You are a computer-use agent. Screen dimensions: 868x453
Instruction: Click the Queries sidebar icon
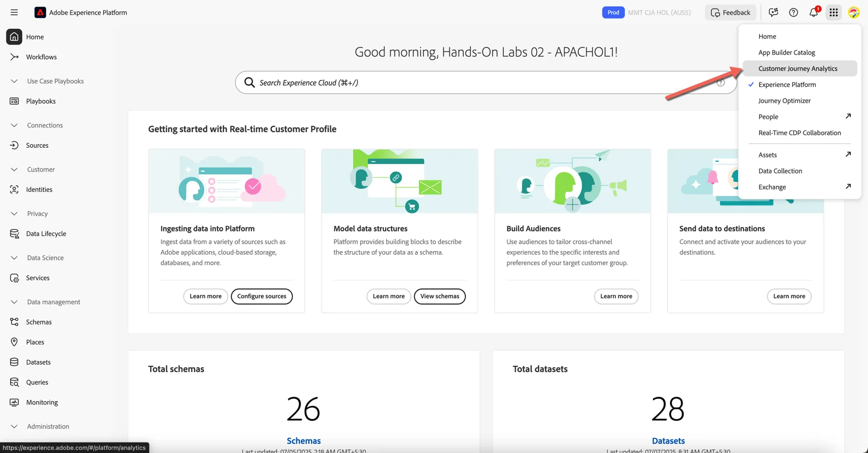pos(14,382)
